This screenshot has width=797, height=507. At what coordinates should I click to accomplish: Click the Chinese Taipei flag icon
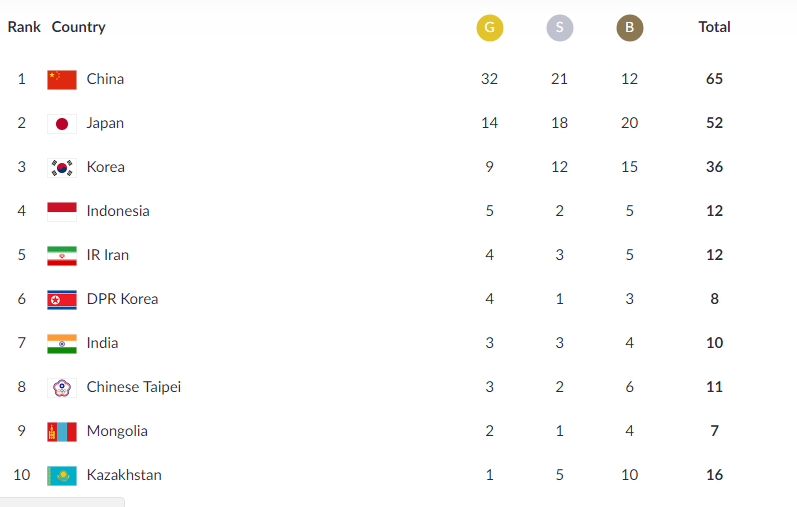pyautogui.click(x=61, y=387)
